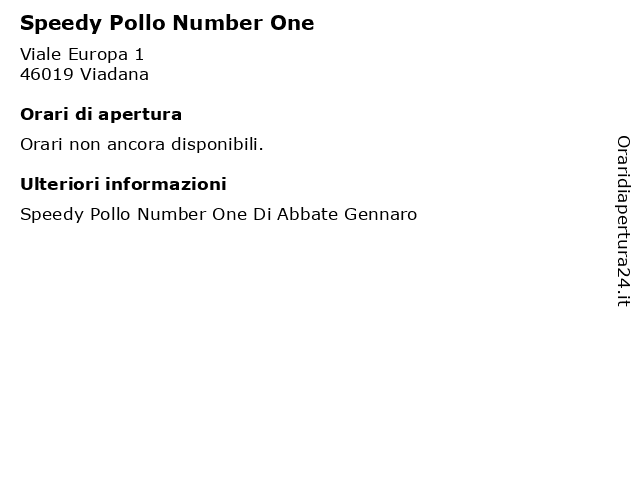Viewport: 640px width, 480px height.
Task: Select Speedy Pollo Number One Di Abbate Gennaro text
Action: coord(218,215)
